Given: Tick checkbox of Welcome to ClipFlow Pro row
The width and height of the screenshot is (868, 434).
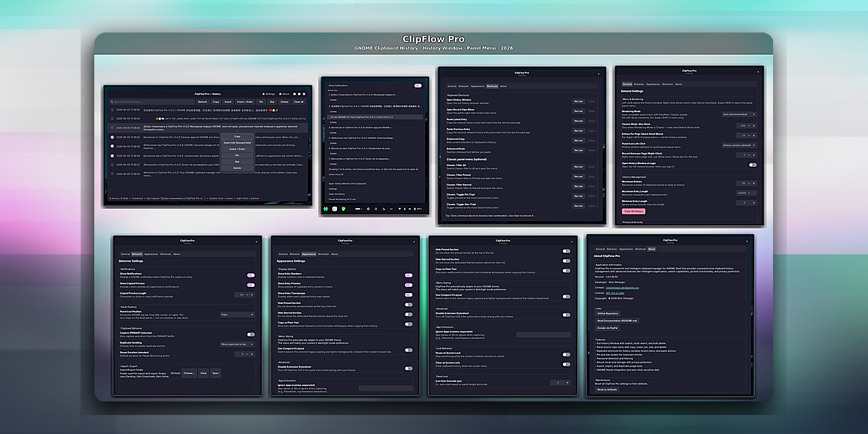Looking at the screenshot, I should (x=113, y=174).
